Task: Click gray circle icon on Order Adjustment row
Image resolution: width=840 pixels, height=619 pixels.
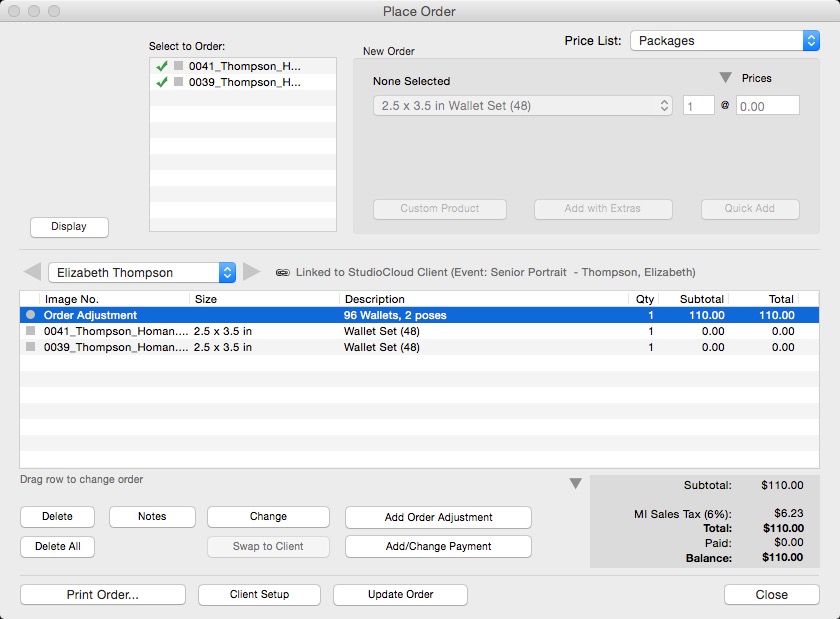Action: [31, 315]
